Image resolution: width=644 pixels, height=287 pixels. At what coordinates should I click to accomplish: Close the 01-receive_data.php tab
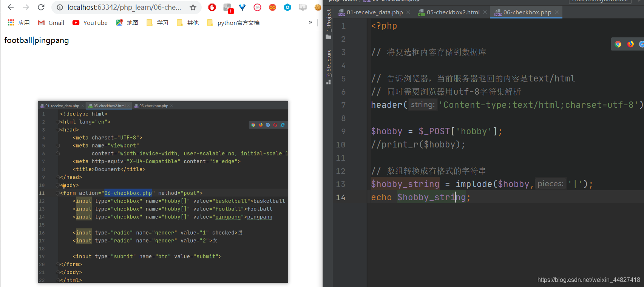point(408,12)
